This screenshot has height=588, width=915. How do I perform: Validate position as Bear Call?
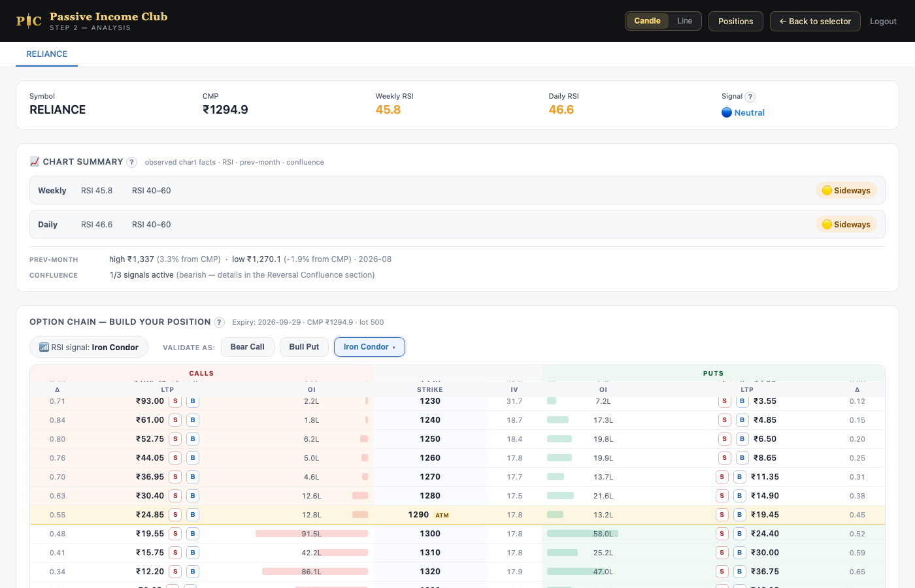[247, 347]
